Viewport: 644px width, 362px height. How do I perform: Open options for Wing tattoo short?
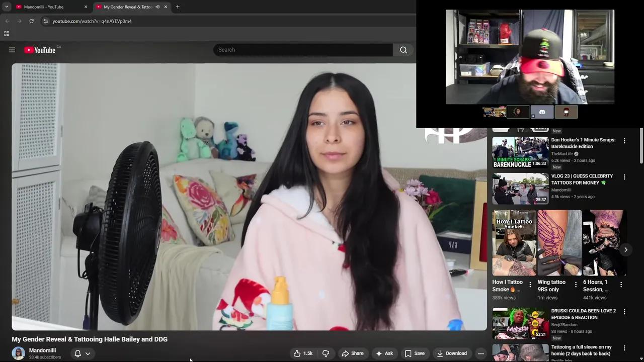pyautogui.click(x=576, y=285)
